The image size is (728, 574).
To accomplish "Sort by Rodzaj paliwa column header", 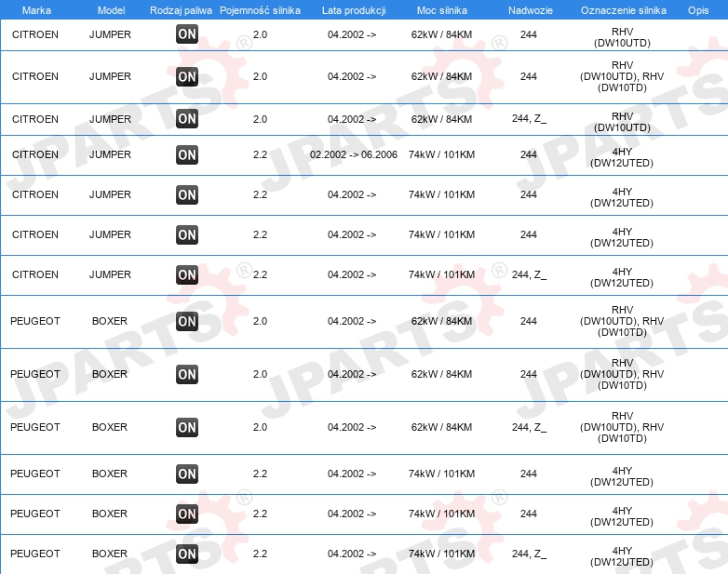I will pos(182,10).
